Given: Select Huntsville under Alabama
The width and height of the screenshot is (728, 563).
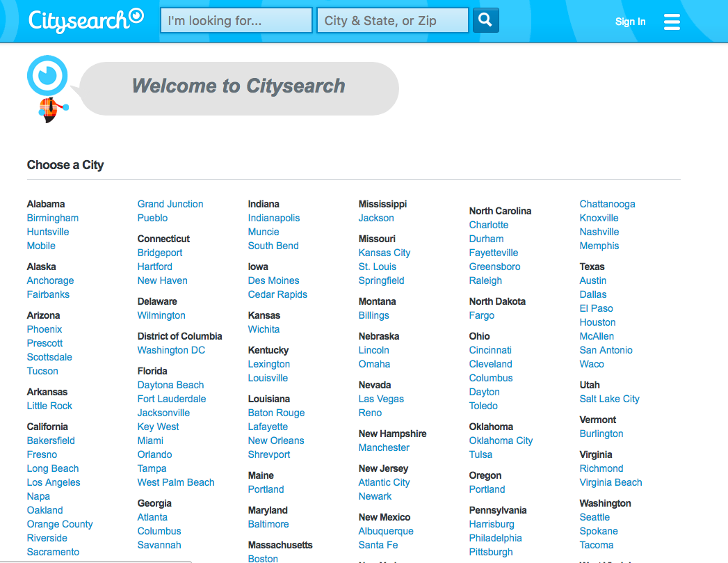Looking at the screenshot, I should (x=48, y=232).
